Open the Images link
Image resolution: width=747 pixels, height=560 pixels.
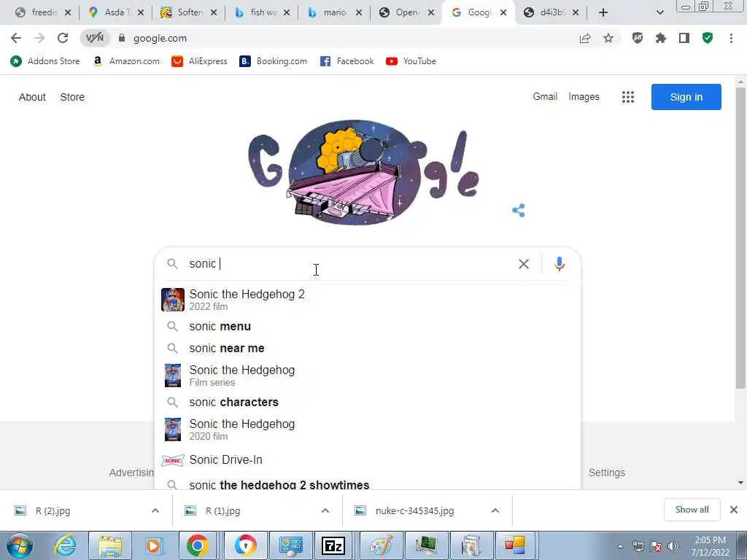(584, 97)
